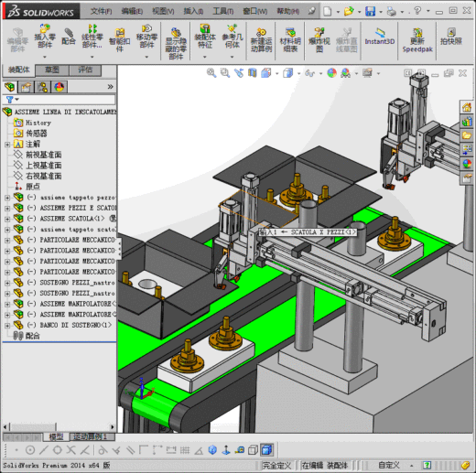Expand the BANCO DI SOSTEGNO<1> tree node

click(x=7, y=326)
